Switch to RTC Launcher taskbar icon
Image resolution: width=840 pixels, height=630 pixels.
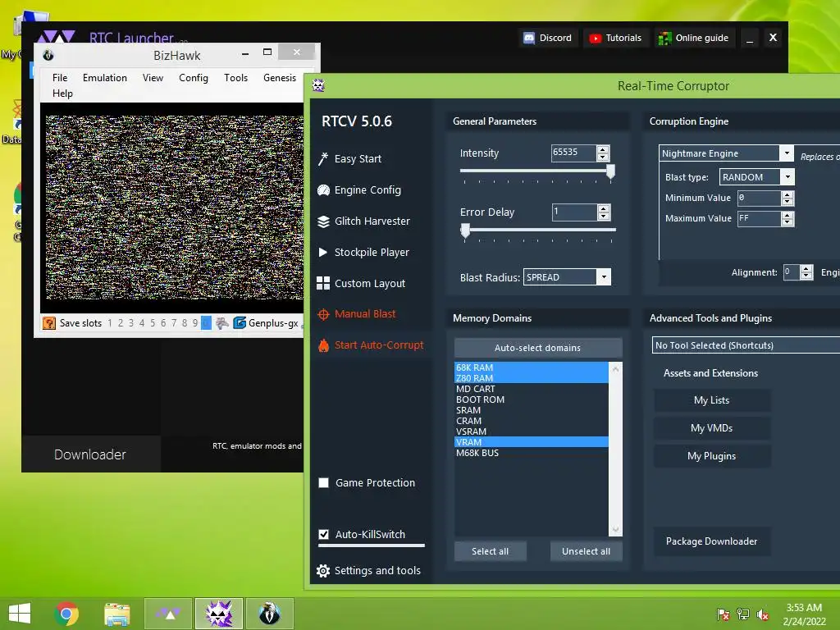pyautogui.click(x=168, y=614)
